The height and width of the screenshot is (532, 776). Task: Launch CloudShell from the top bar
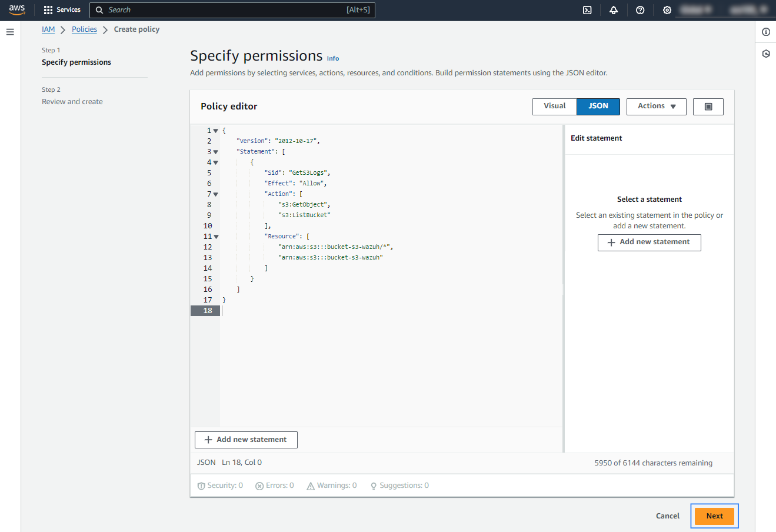click(x=587, y=10)
